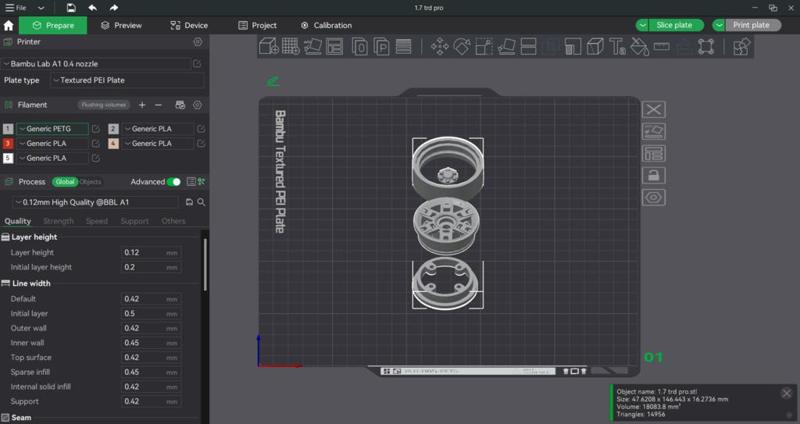Click the save project disk icon

click(71, 8)
